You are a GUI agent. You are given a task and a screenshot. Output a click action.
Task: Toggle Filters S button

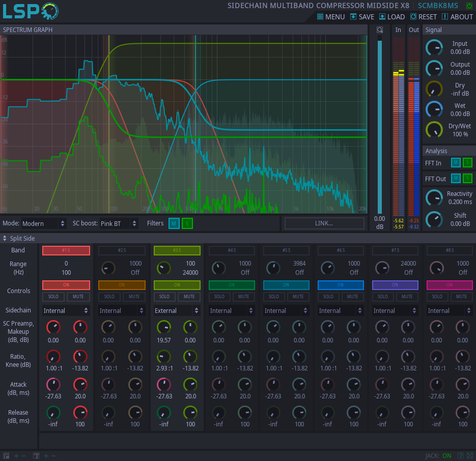pyautogui.click(x=187, y=224)
